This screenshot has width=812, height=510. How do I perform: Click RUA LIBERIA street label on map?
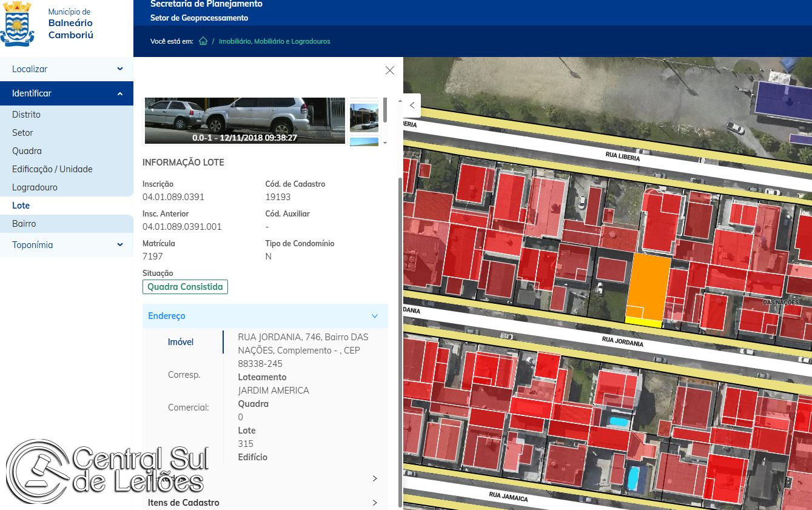pos(622,156)
